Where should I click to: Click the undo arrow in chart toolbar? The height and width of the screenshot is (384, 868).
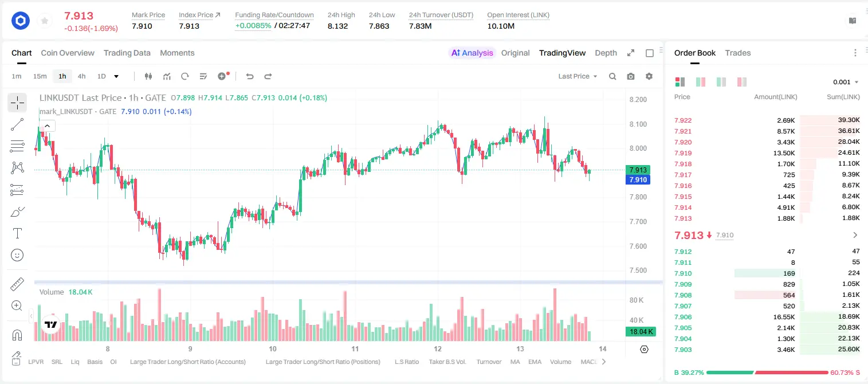[x=250, y=76]
